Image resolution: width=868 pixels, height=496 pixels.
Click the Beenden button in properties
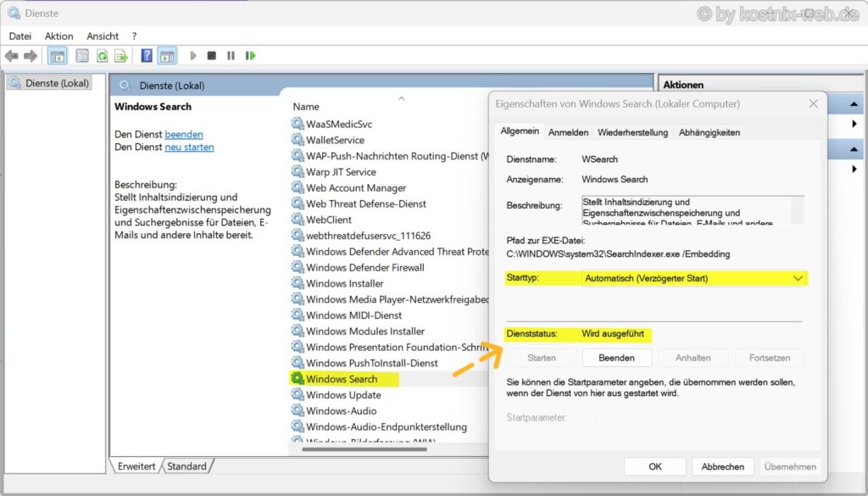[616, 358]
